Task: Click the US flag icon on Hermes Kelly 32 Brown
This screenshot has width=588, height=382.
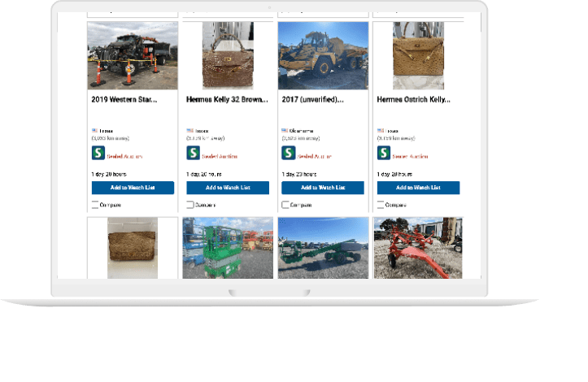Action: point(190,131)
